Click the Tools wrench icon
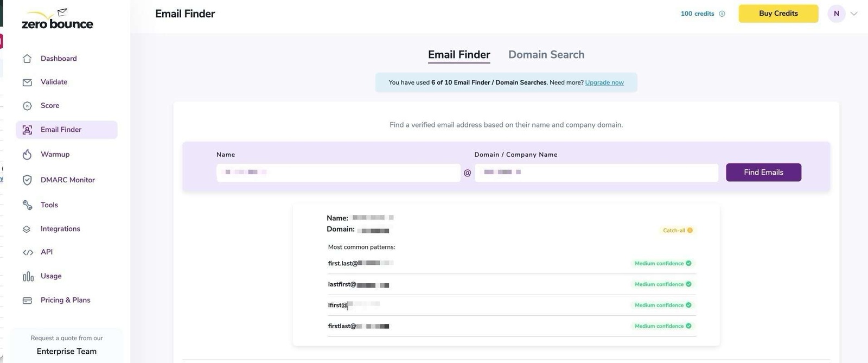The height and width of the screenshot is (363, 868). [27, 205]
